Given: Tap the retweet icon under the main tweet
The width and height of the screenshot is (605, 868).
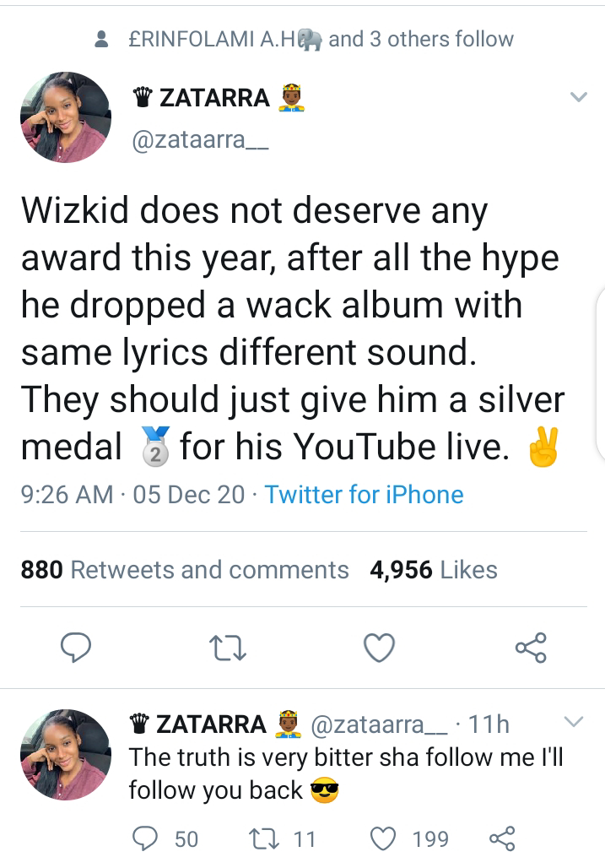Looking at the screenshot, I should point(228,648).
